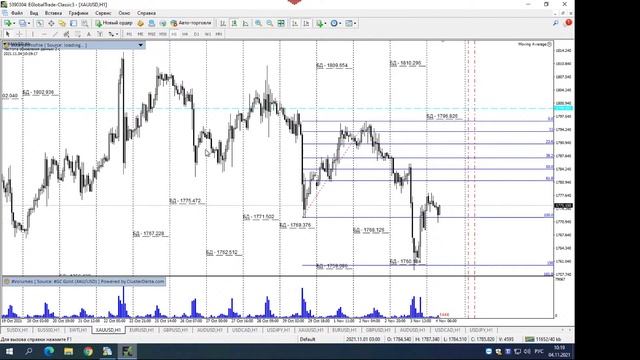
Task: Click the toolbar search magnifier icon
Action: [x=556, y=23]
